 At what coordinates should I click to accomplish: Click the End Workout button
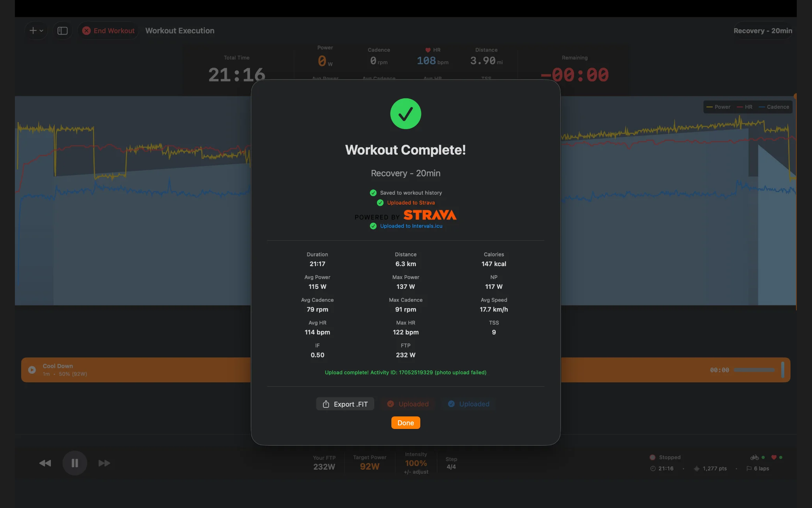coord(108,30)
